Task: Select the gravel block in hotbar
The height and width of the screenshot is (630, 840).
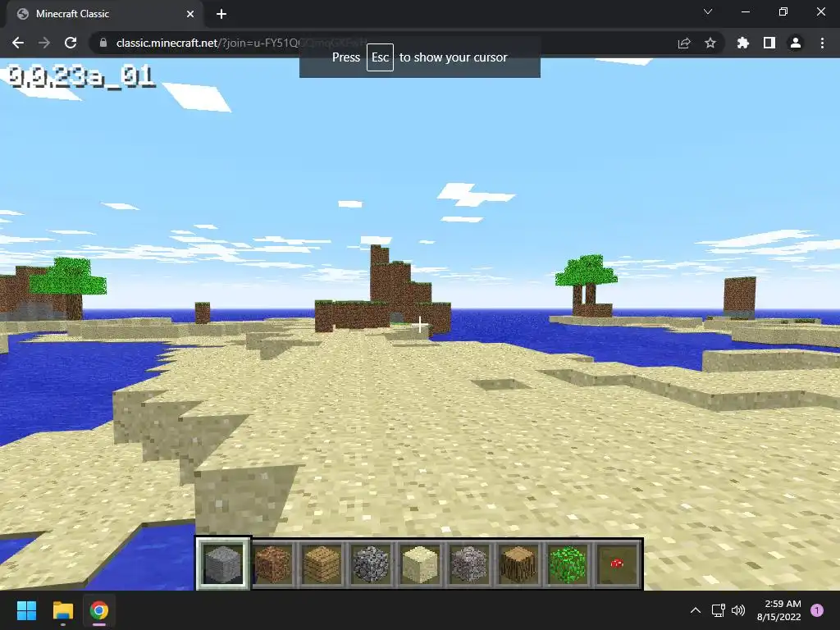Action: point(469,564)
